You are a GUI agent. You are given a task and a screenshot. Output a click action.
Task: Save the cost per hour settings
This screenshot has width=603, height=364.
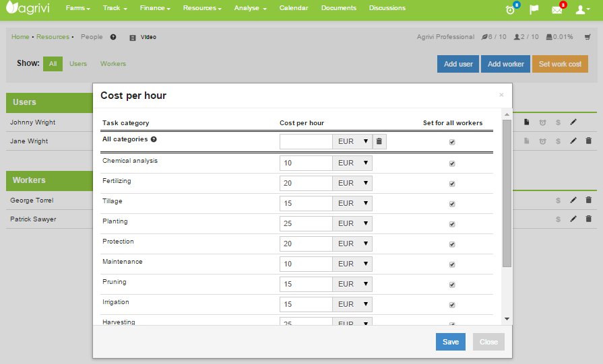pos(450,342)
